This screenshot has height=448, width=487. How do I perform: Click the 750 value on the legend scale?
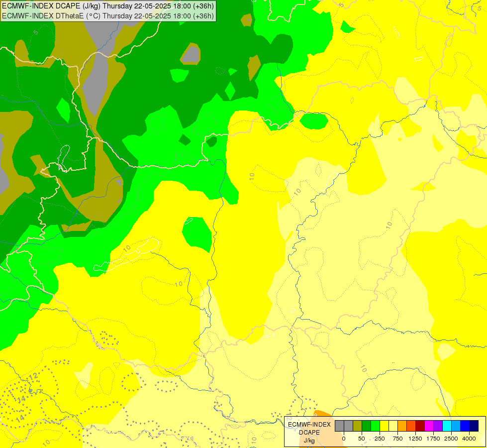click(x=397, y=439)
